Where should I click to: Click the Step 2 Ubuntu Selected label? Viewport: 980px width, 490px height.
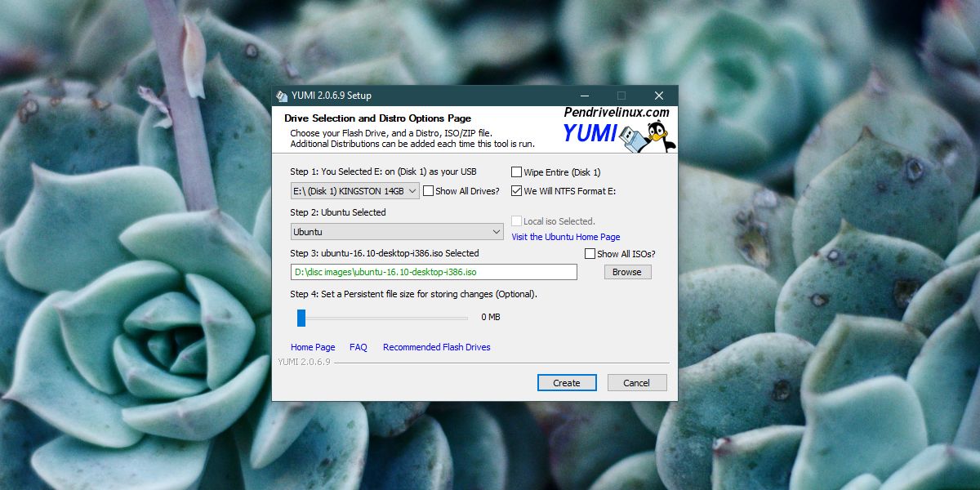tap(338, 212)
